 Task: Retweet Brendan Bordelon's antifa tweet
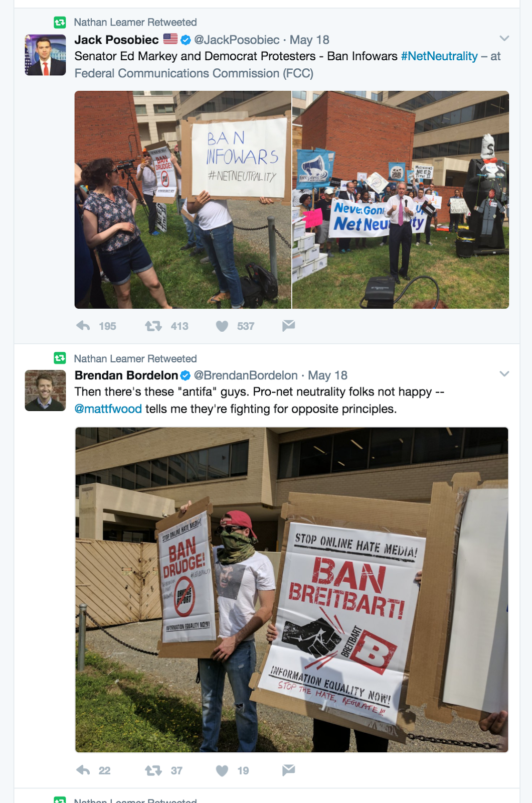153,770
